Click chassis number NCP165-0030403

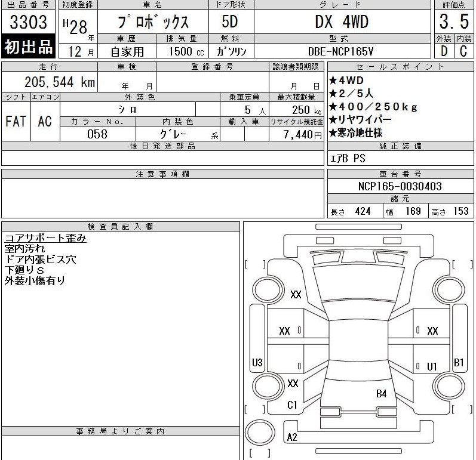point(400,186)
